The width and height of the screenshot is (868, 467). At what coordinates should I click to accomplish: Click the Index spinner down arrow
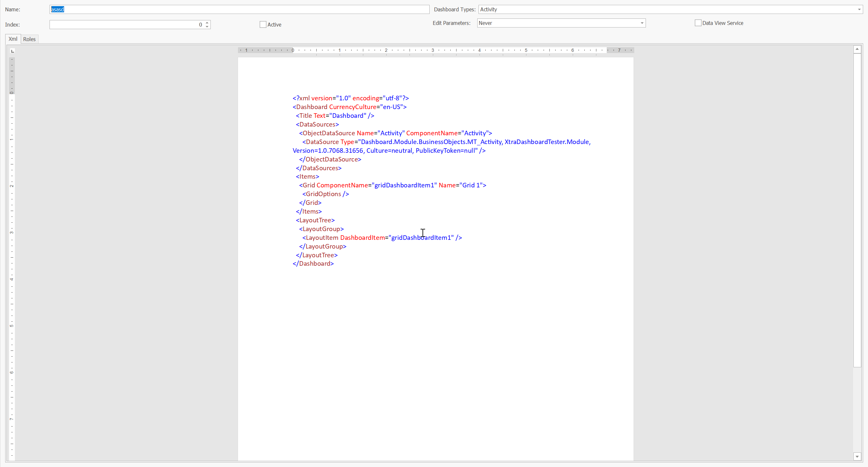[207, 26]
